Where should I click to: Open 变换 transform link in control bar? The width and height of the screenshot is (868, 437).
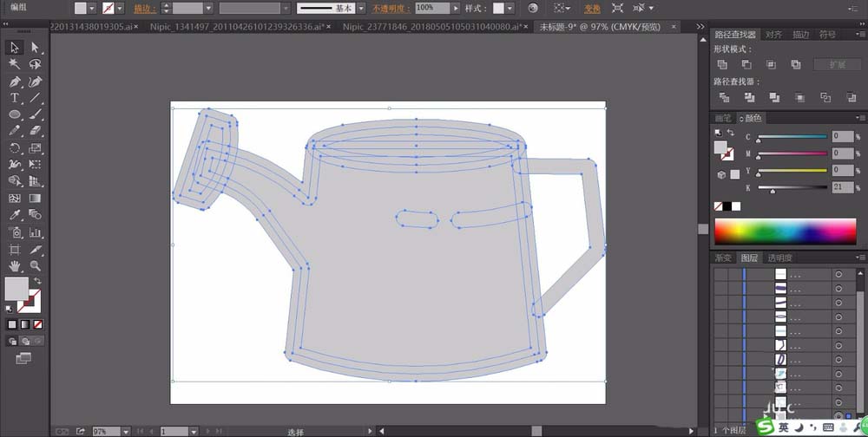click(x=592, y=9)
